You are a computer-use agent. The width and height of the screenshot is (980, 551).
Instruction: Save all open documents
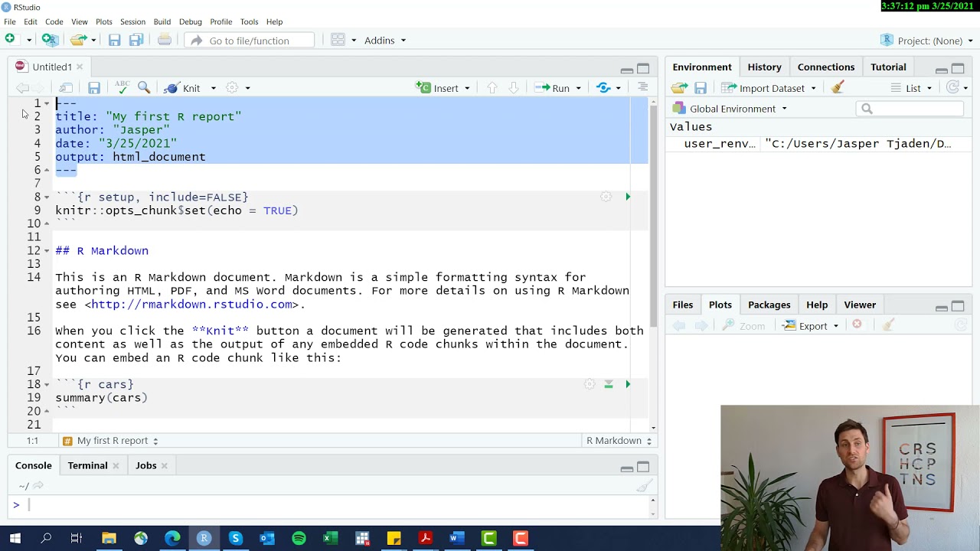coord(136,40)
